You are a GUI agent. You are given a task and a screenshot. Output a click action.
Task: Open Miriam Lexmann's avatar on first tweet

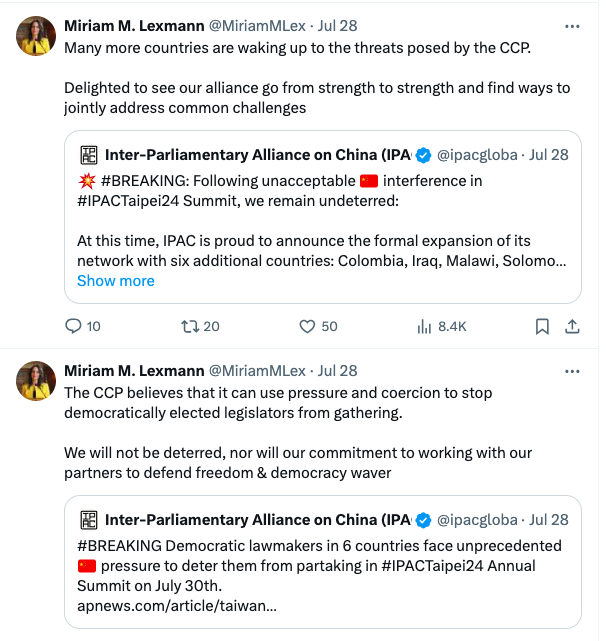36,37
